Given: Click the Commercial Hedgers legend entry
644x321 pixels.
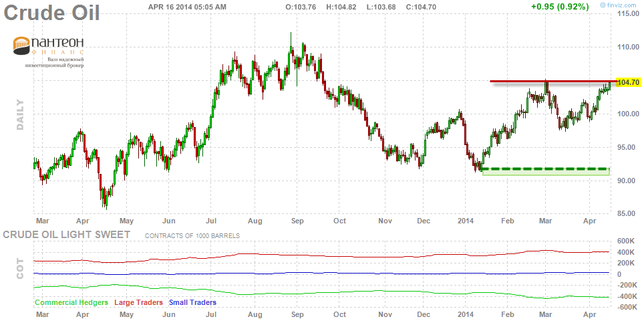Looking at the screenshot, I should coord(71,302).
